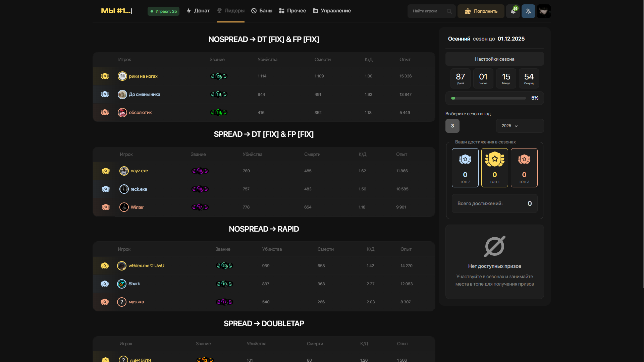644x362 pixels.
Task: Click rank badge of Shark
Action: click(225, 284)
